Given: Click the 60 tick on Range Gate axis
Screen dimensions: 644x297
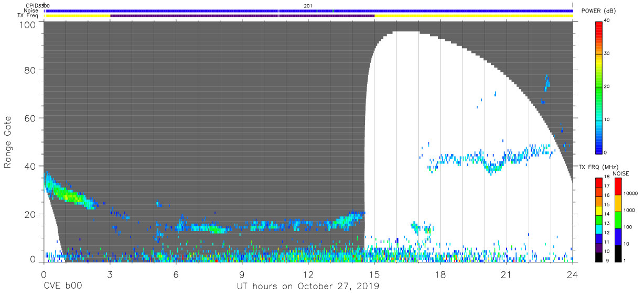Looking at the screenshot, I should pos(30,118).
